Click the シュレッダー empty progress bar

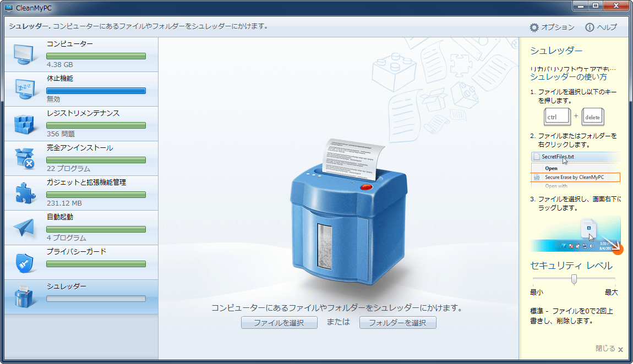(96, 299)
